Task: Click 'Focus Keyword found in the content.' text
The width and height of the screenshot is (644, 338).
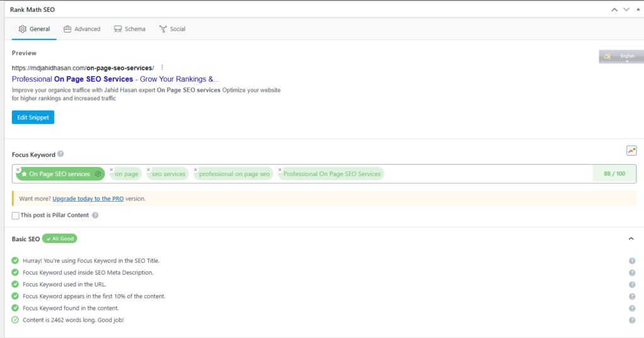Action: tap(70, 308)
